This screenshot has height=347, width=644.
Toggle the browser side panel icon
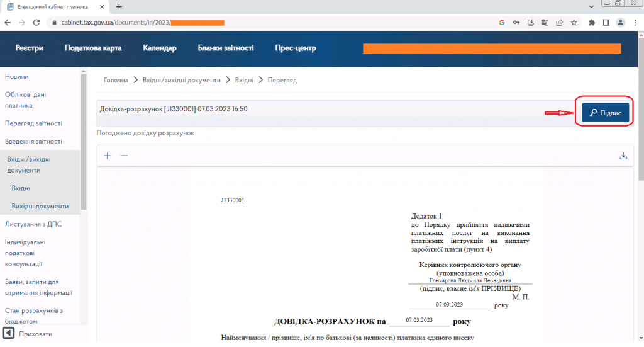click(606, 23)
